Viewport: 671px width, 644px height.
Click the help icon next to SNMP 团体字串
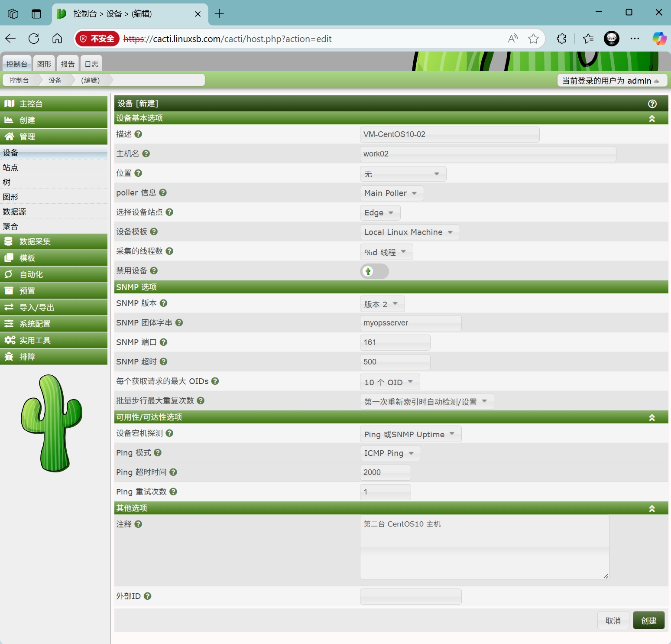click(179, 323)
